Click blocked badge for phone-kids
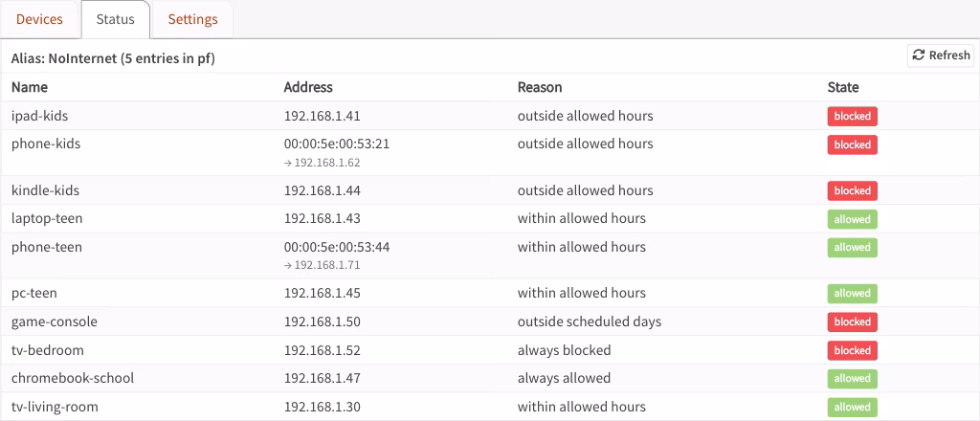Screen dimensions: 980x421 (x=853, y=144)
